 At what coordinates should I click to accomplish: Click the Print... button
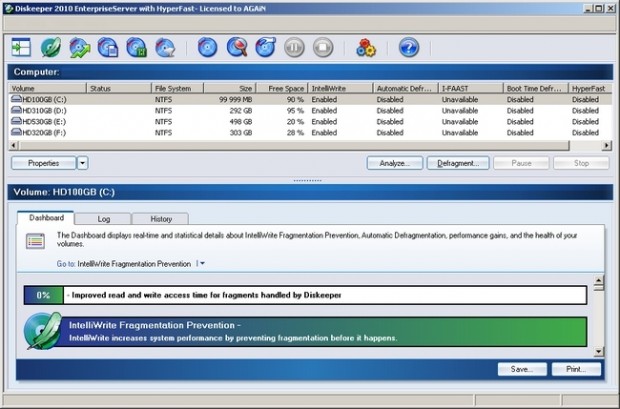click(576, 369)
